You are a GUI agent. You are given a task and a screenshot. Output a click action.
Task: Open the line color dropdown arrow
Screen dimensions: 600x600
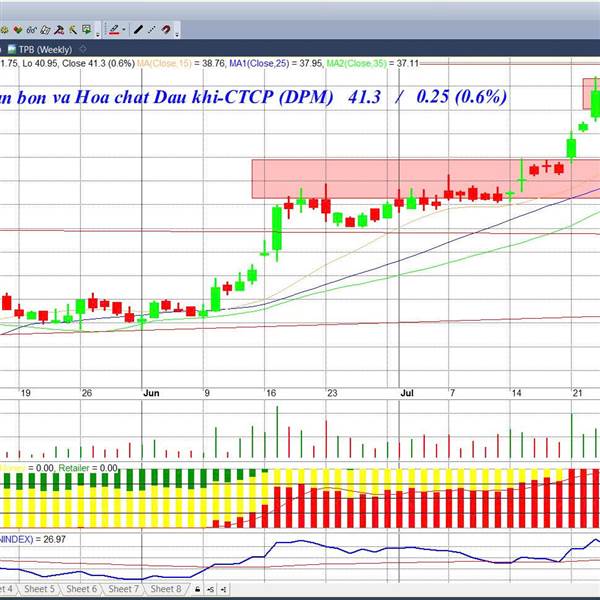point(124,29)
